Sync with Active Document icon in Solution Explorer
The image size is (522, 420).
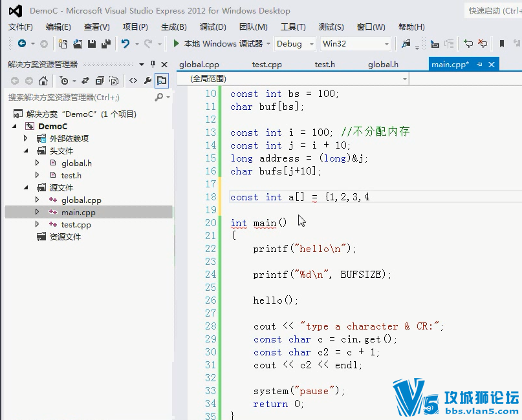pyautogui.click(x=85, y=81)
